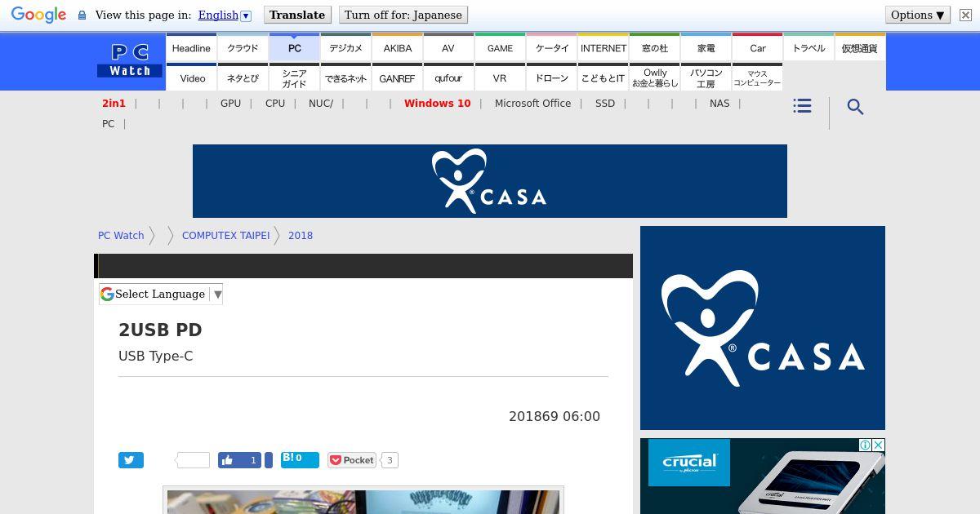980x514 pixels.
Task: Open the できるネット tab
Action: pyautogui.click(x=346, y=78)
